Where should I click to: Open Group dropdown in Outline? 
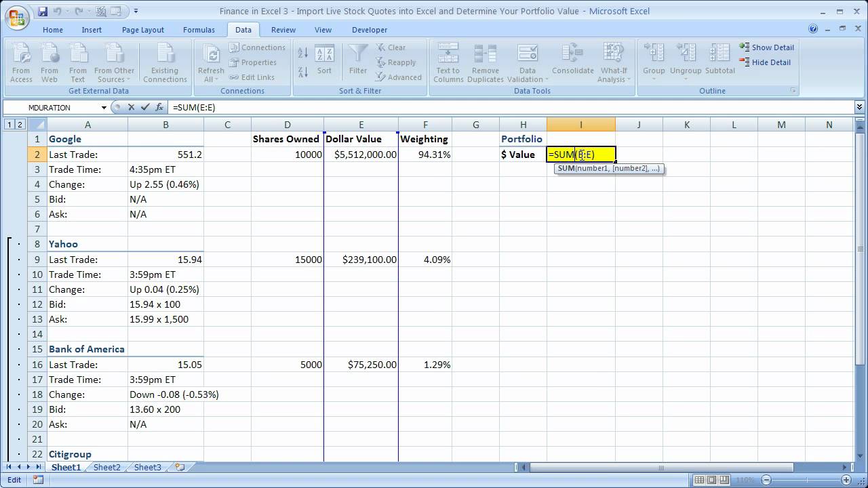click(654, 64)
